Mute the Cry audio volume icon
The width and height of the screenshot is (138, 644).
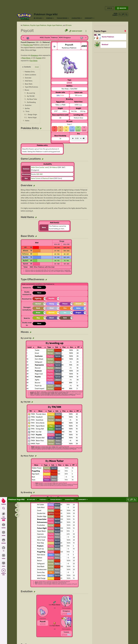pyautogui.click(x=84, y=138)
